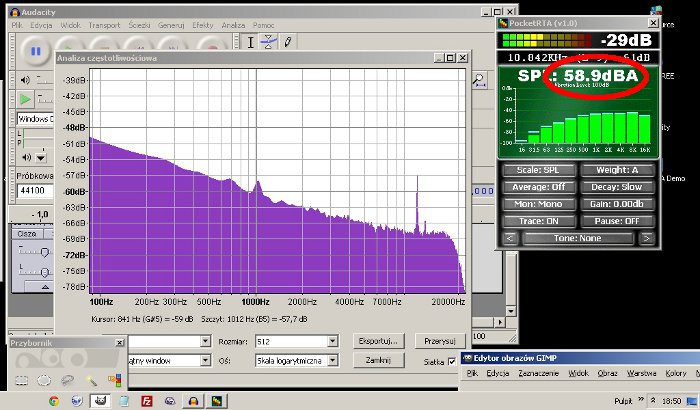
Task: Toggle Trace: ON in PocketRTA
Action: pyautogui.click(x=539, y=221)
